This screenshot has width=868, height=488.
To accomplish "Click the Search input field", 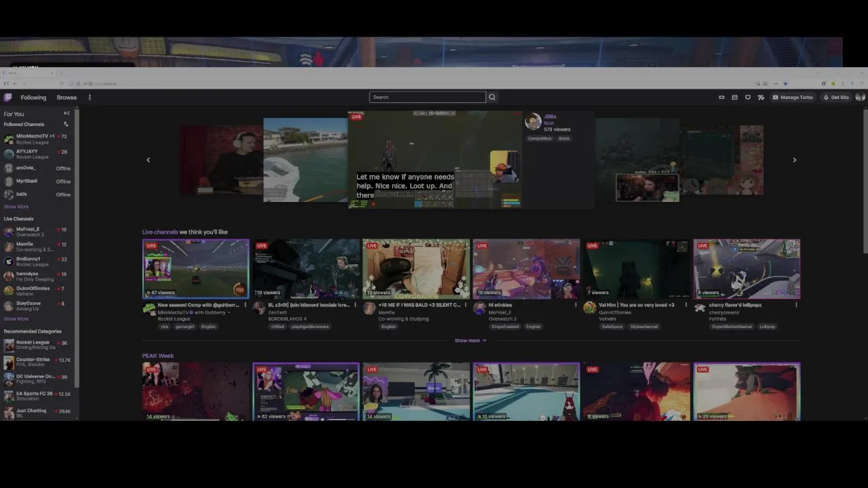I will point(427,97).
